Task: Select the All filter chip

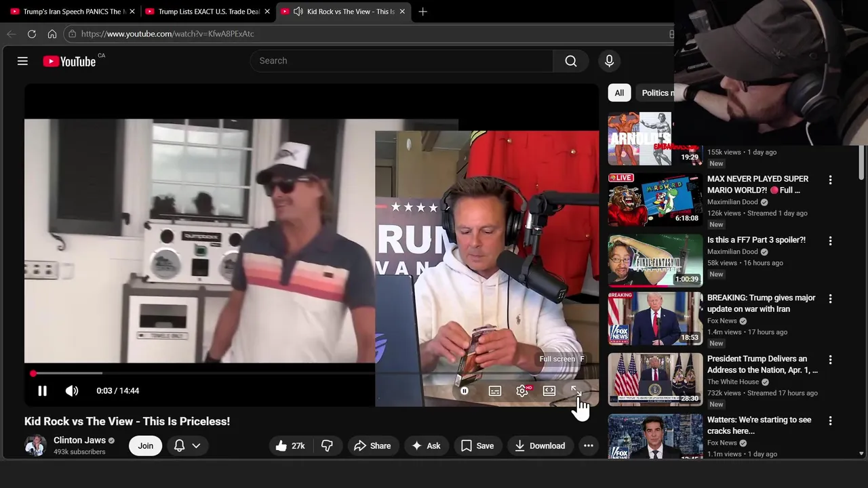Action: (619, 93)
